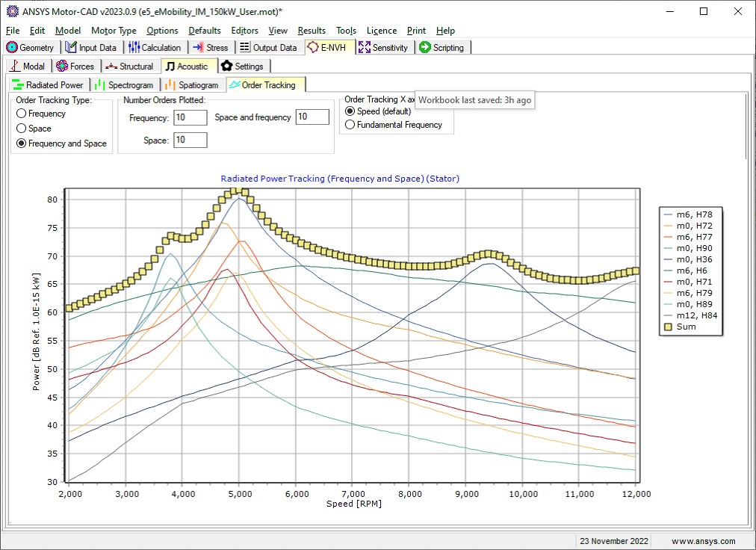Open the Model menu

click(x=68, y=31)
